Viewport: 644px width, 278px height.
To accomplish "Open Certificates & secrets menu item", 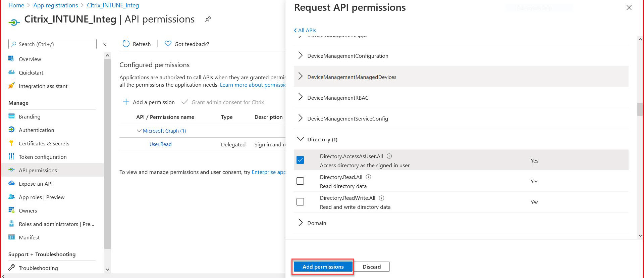I will [x=44, y=143].
